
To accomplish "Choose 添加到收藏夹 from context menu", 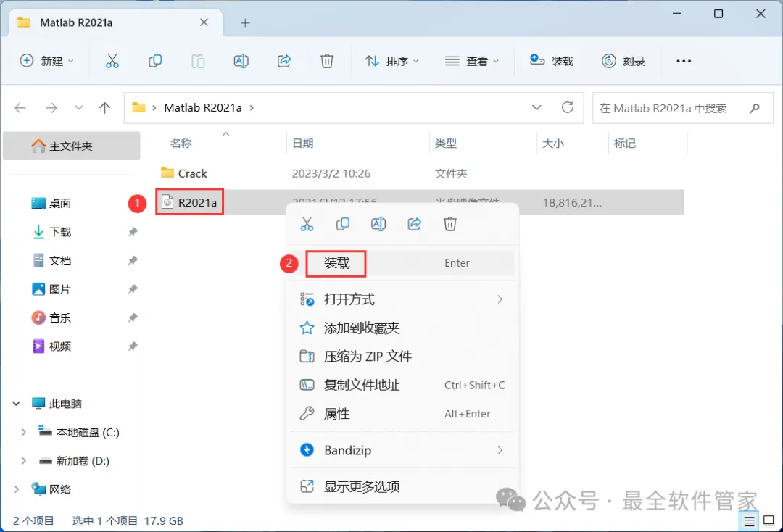I will point(402,328).
